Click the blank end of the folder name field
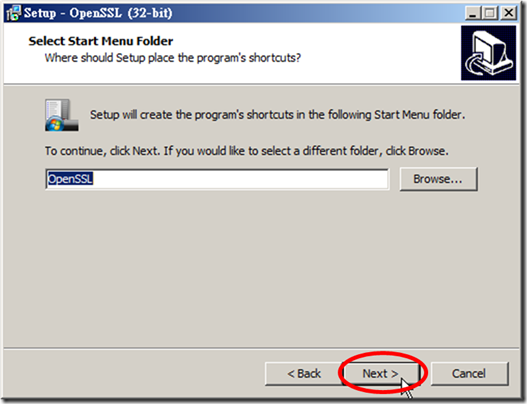The width and height of the screenshot is (527, 404). (x=242, y=179)
